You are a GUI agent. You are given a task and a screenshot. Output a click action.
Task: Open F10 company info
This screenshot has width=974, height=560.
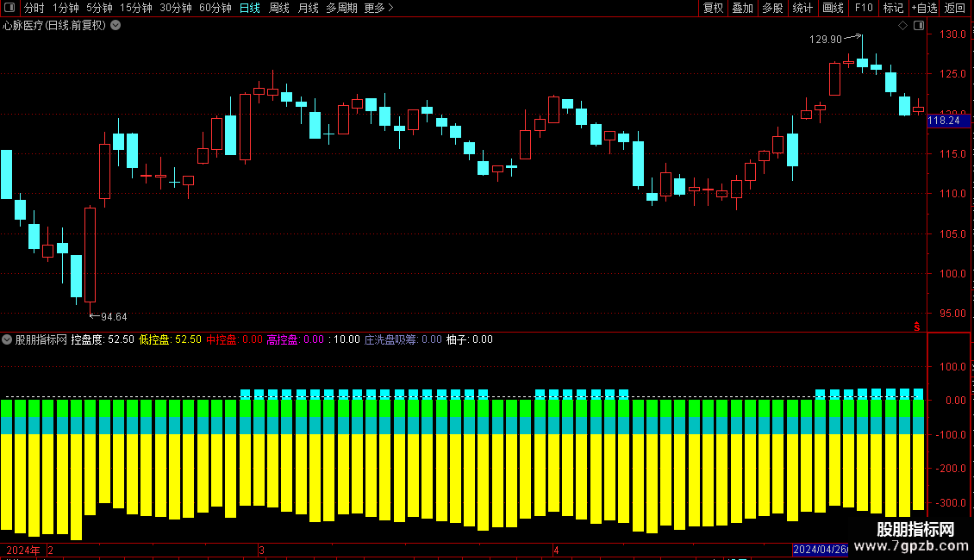(864, 8)
